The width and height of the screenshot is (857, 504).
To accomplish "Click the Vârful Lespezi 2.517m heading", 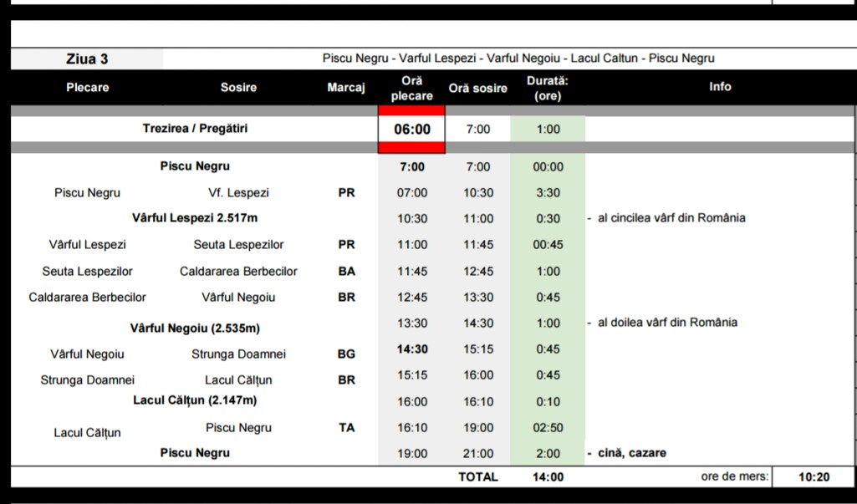I will [x=195, y=218].
